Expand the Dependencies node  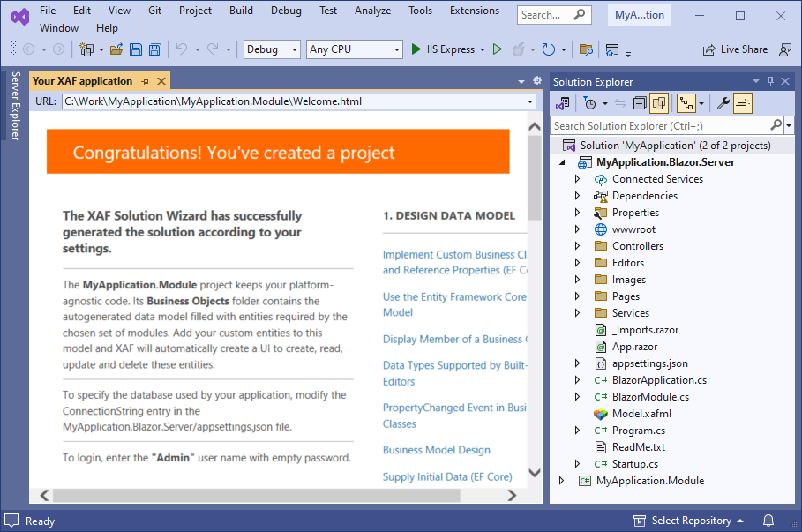point(577,195)
